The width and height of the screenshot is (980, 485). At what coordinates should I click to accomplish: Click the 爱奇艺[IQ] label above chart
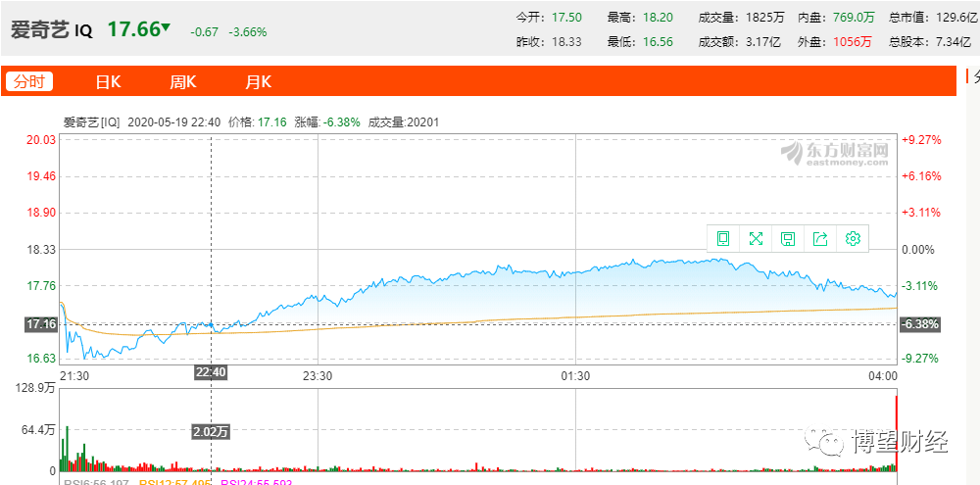91,122
